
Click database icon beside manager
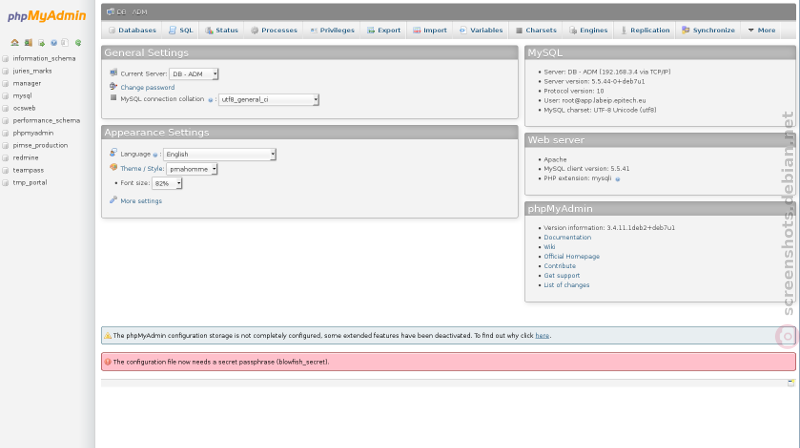6,83
